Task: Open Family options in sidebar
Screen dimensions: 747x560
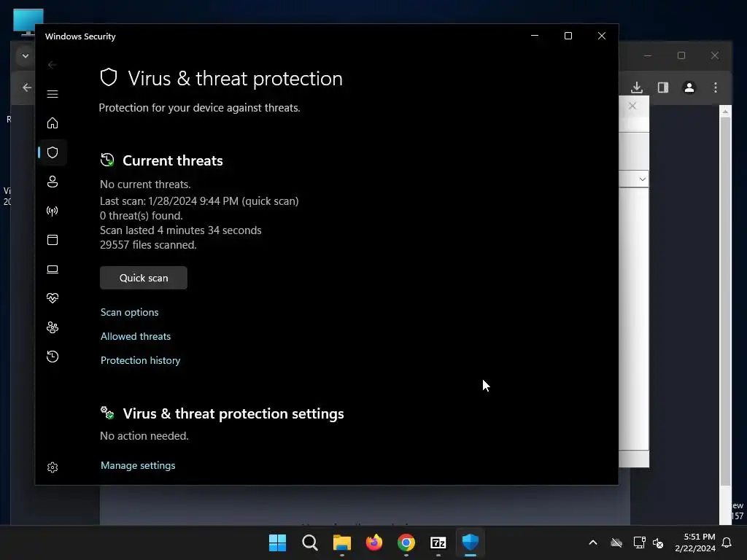Action: click(53, 327)
